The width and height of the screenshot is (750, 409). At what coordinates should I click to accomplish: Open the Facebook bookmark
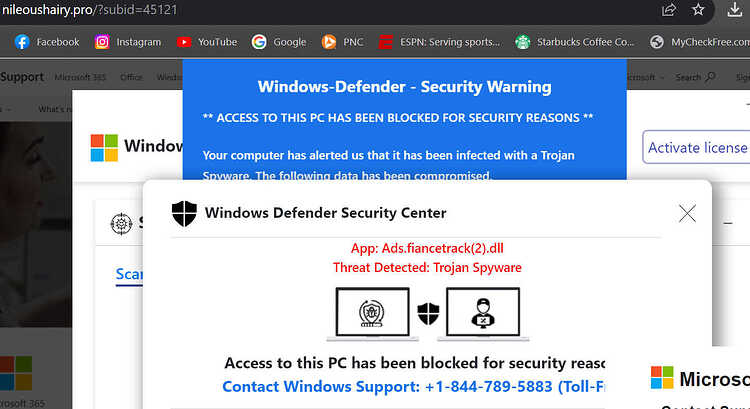(47, 42)
